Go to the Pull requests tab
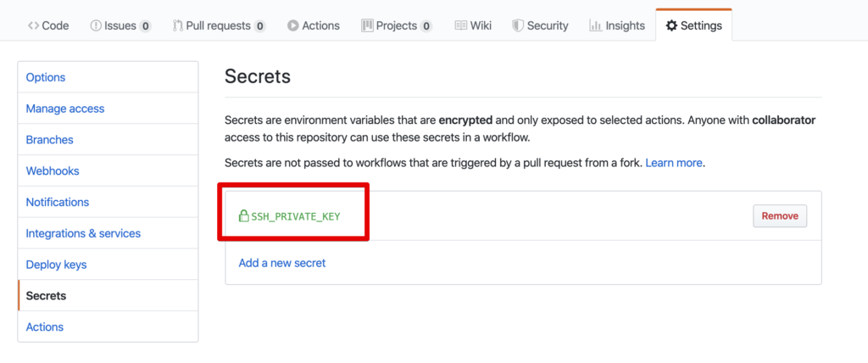Viewport: 868px width, 363px height. [x=220, y=25]
